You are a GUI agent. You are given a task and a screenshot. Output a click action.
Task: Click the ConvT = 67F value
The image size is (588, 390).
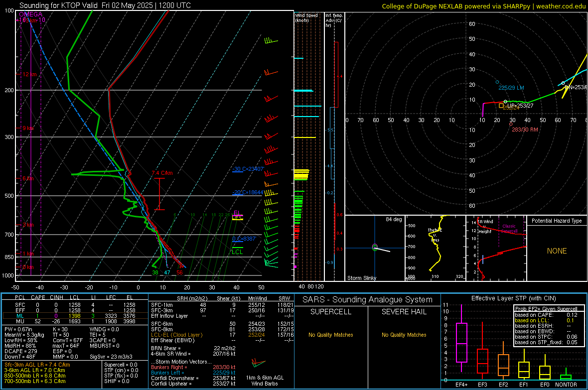(x=68, y=340)
